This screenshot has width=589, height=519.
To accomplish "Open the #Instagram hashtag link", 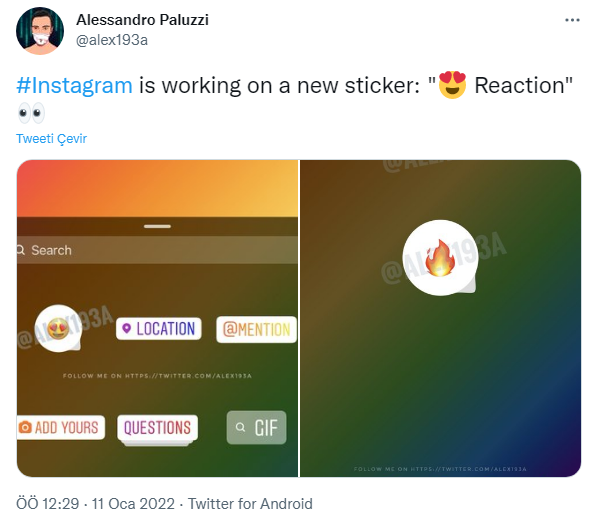I will tap(74, 86).
